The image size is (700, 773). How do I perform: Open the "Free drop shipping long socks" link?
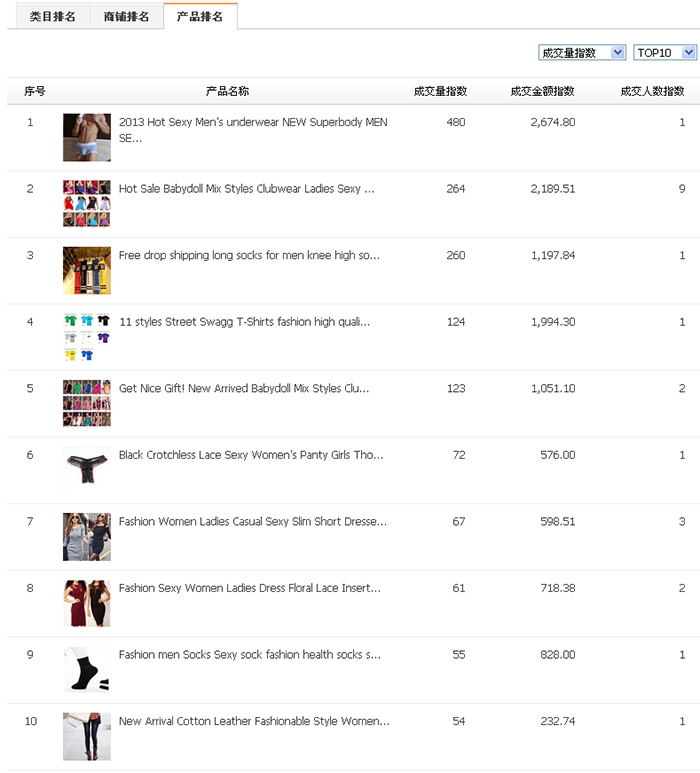249,255
